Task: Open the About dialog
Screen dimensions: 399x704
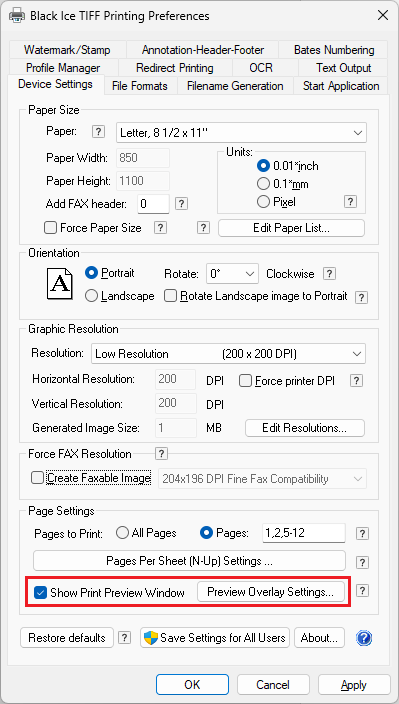Action: pyautogui.click(x=319, y=638)
